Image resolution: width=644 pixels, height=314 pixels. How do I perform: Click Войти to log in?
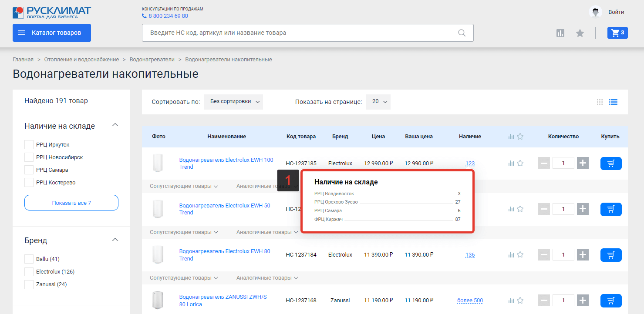coord(616,12)
